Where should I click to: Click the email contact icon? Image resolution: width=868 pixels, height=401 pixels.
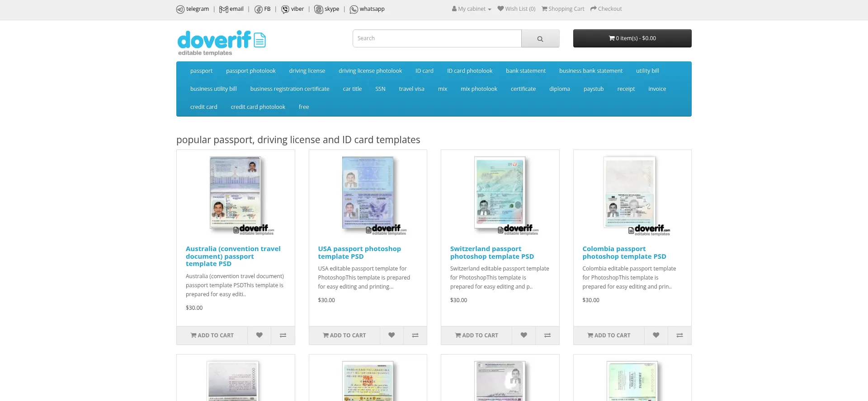(x=223, y=9)
